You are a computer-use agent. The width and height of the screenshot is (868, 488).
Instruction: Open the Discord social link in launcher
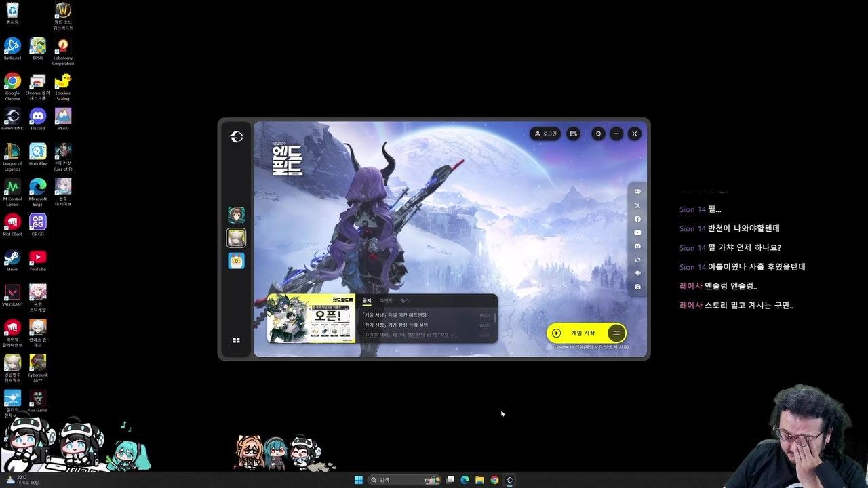point(637,246)
